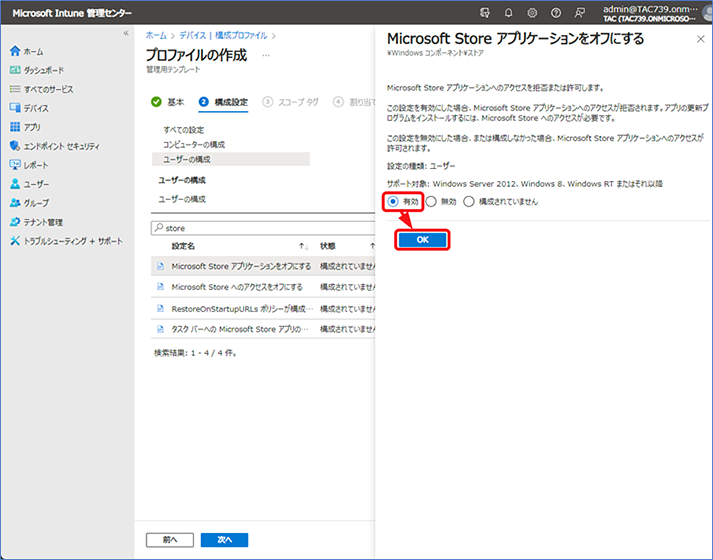
Task: Click document icon of RestoreOnStartupURLs row
Action: tap(160, 308)
